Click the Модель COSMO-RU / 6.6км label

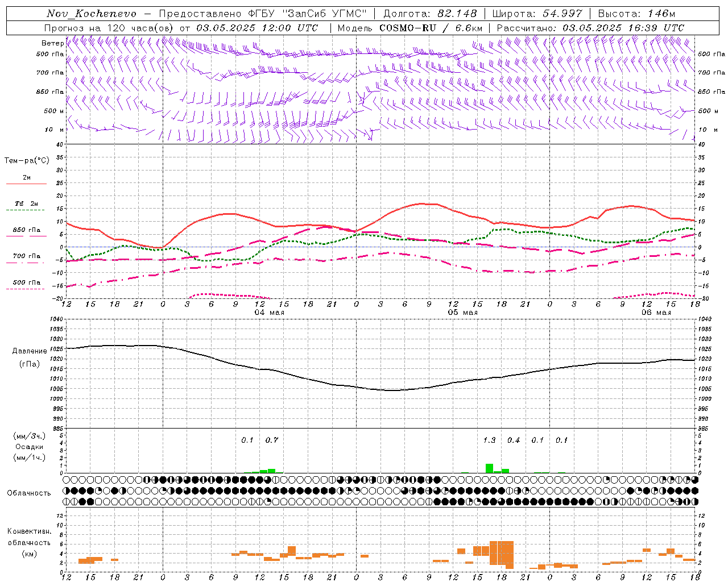(x=409, y=27)
